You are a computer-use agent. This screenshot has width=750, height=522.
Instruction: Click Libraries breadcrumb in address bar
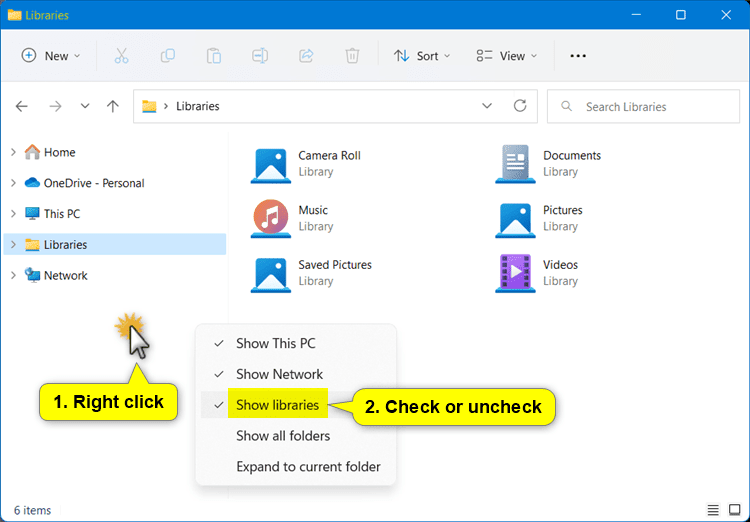(x=198, y=106)
